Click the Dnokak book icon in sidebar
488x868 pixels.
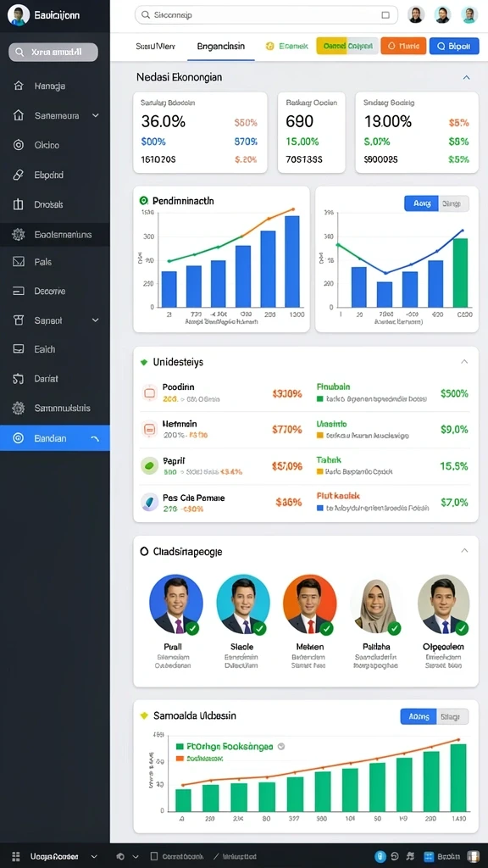pyautogui.click(x=19, y=204)
